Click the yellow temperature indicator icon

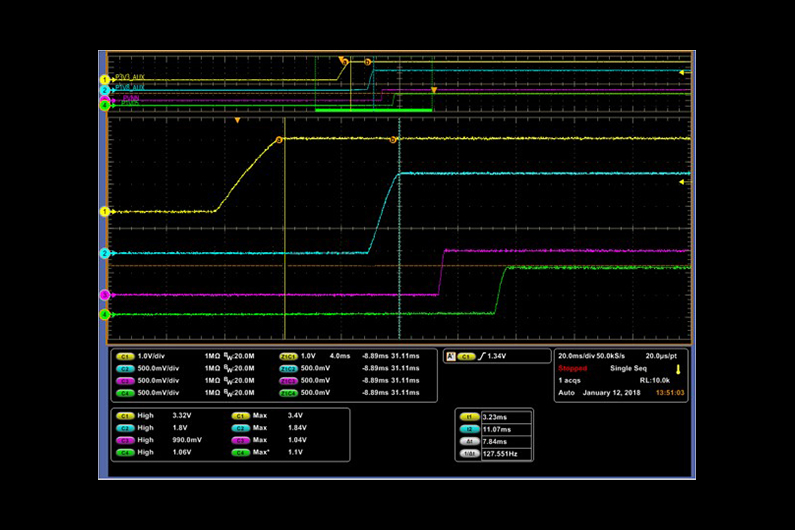tap(678, 370)
